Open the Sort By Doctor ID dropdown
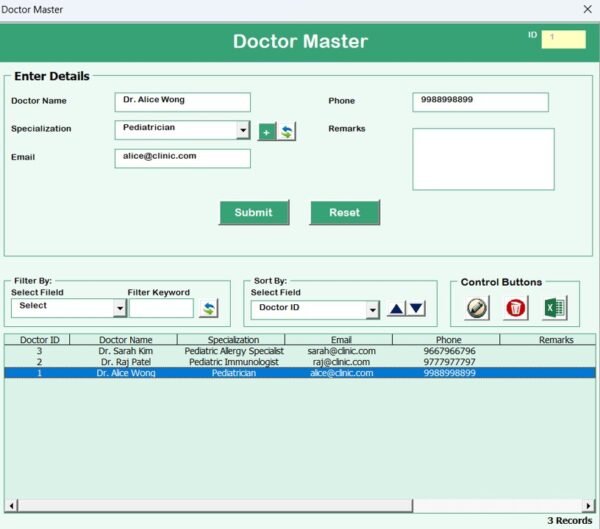 tap(372, 310)
